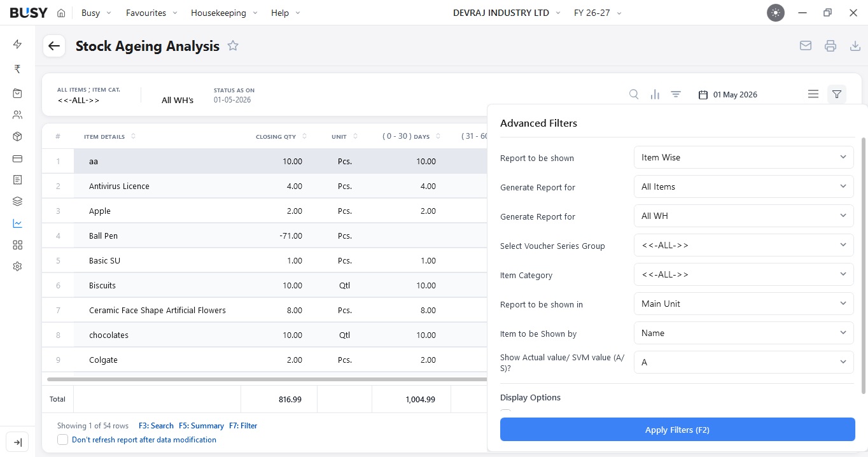
Task: Open the All Items dropdown
Action: coord(743,186)
